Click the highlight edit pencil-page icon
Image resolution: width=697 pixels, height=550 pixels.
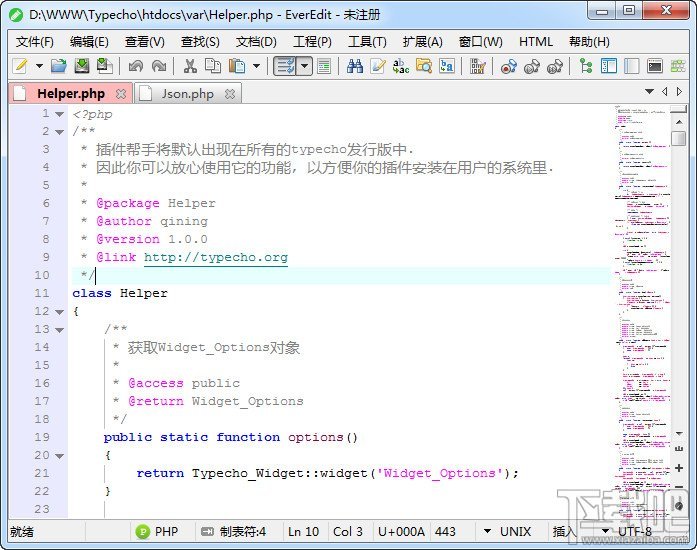(378, 66)
